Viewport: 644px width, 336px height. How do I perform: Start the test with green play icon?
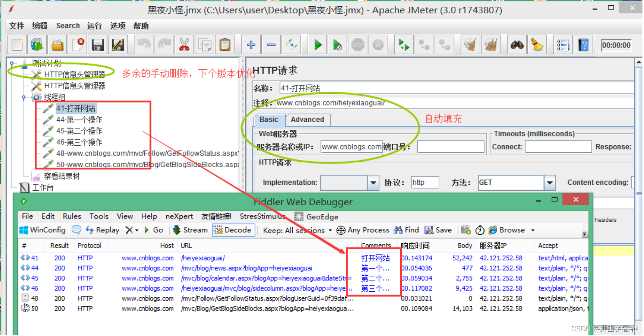(318, 45)
